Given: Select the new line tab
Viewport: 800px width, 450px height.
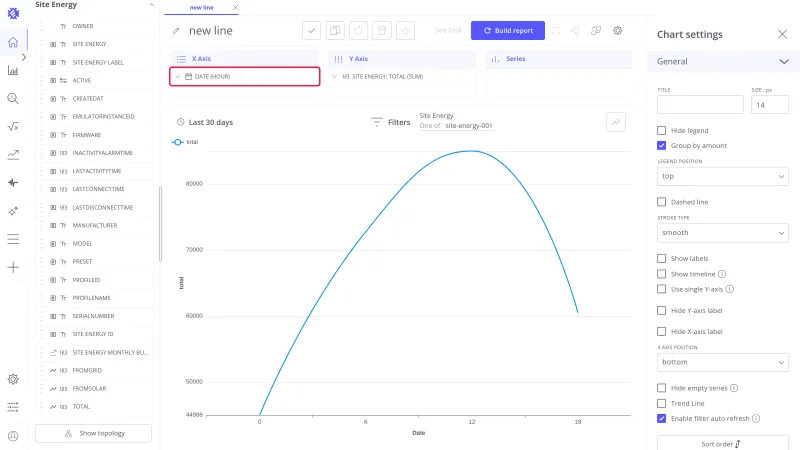Looking at the screenshot, I should point(202,8).
